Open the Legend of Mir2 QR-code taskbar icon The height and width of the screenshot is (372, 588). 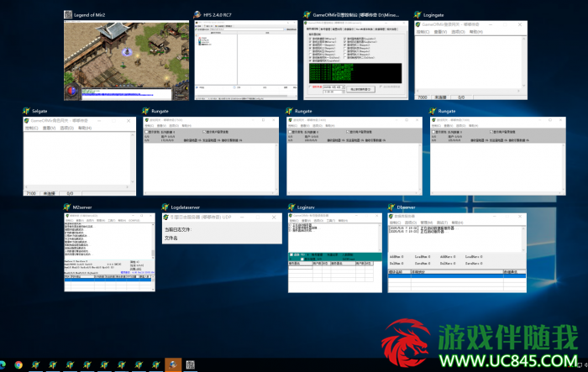click(190, 364)
